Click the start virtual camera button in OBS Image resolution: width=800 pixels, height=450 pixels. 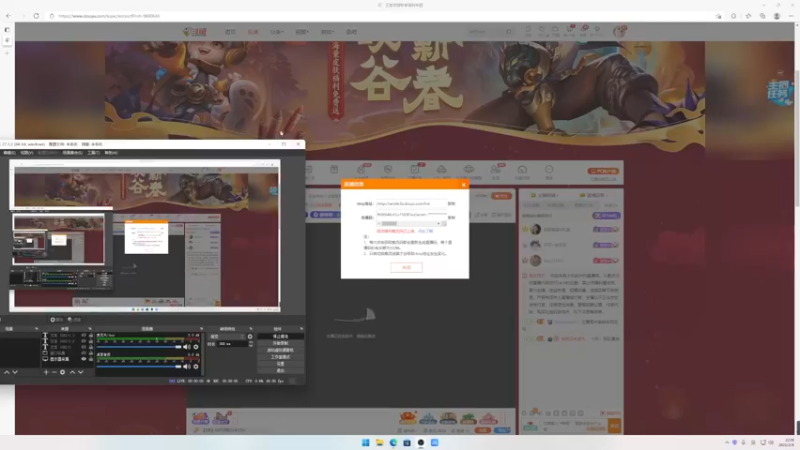coord(281,350)
